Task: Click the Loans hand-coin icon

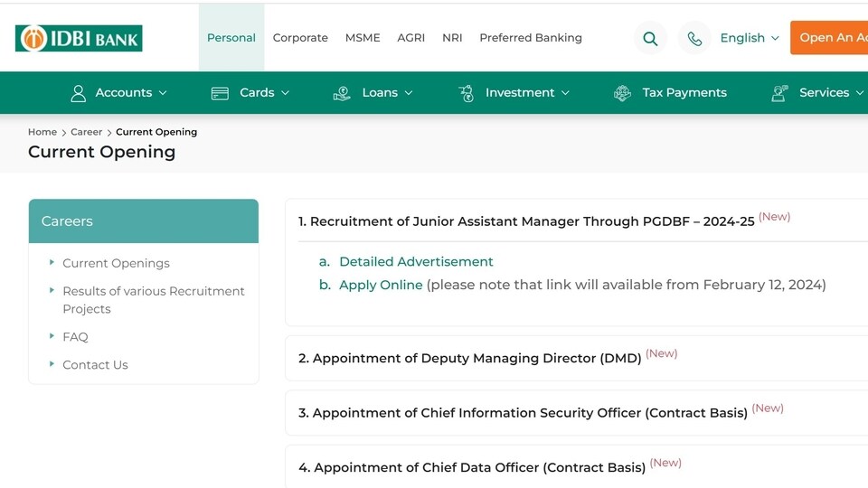Action: 342,93
